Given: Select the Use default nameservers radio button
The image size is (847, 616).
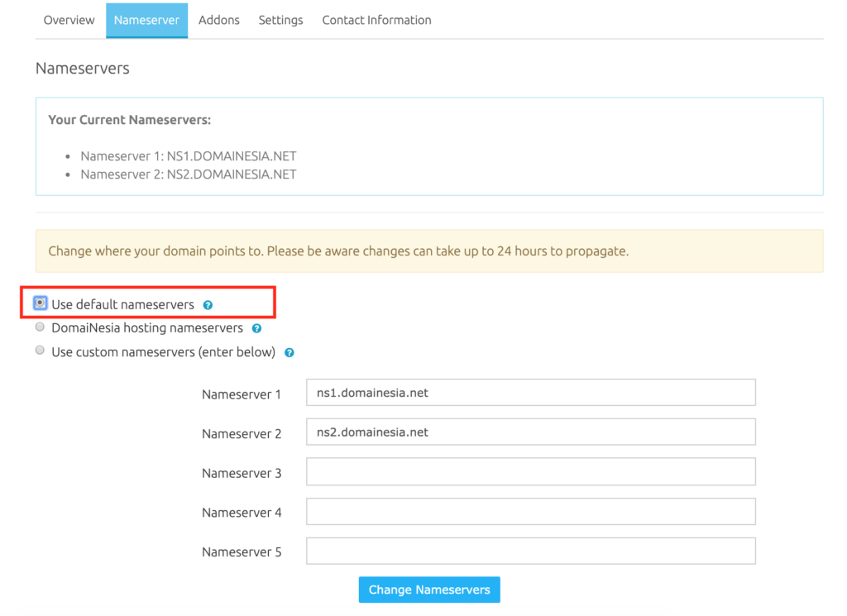Looking at the screenshot, I should click(41, 303).
